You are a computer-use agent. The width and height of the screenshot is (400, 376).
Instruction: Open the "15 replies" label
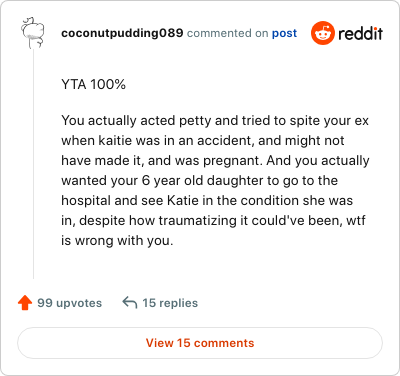(x=170, y=303)
